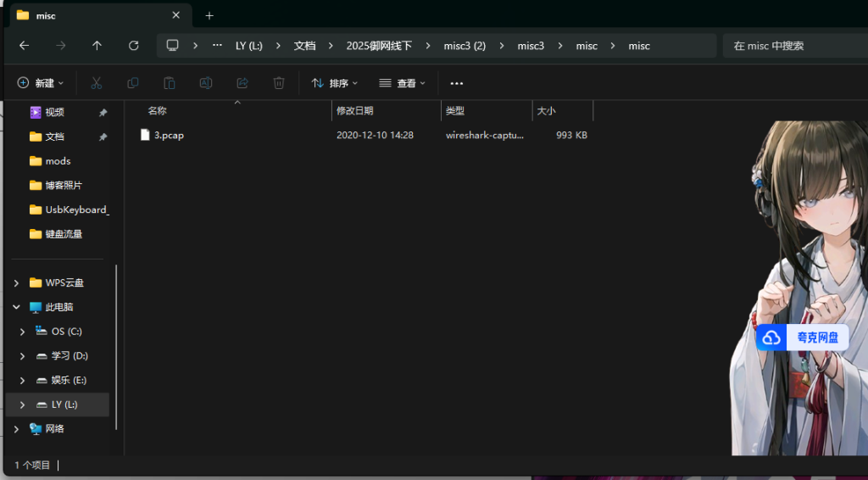Open the mods folder in sidebar

58,161
